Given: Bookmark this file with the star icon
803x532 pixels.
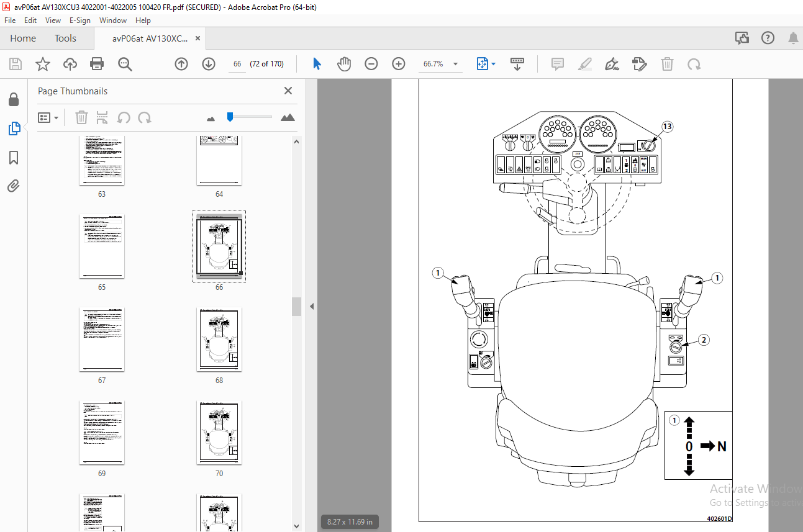Looking at the screenshot, I should pyautogui.click(x=42, y=64).
